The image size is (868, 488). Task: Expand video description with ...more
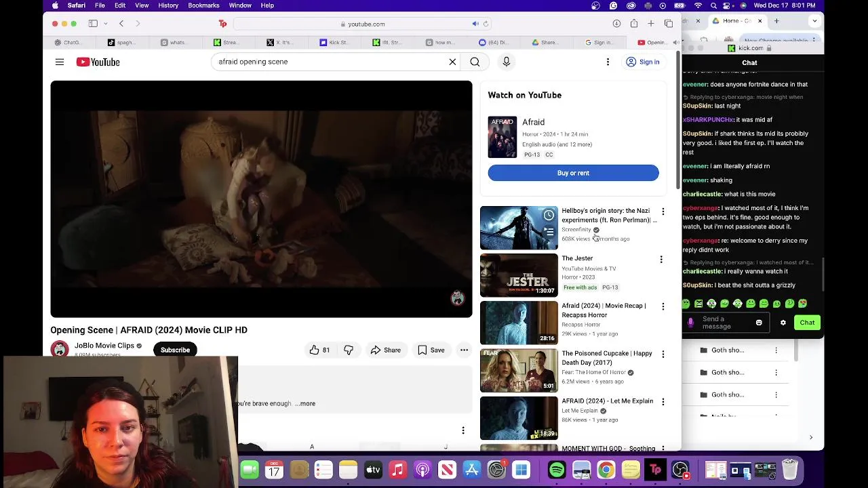pos(305,403)
